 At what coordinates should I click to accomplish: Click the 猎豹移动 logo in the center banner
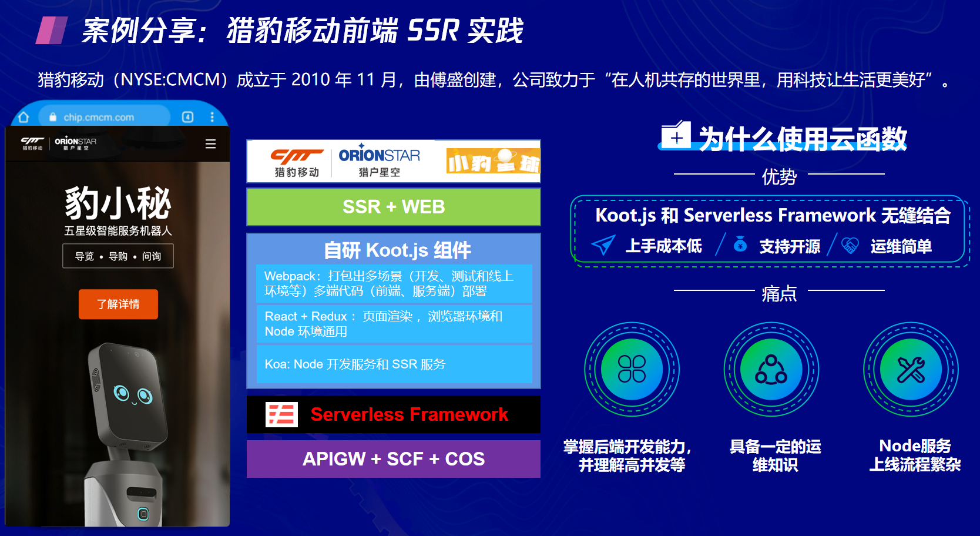coord(297,163)
